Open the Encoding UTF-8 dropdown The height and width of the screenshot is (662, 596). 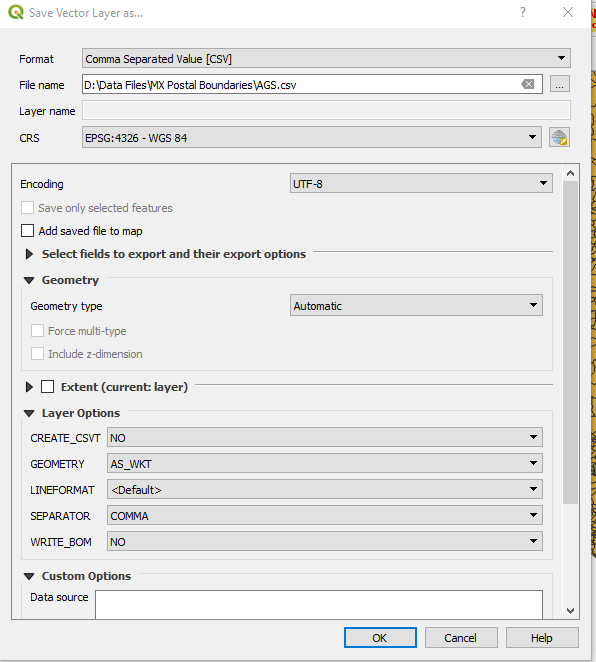421,183
